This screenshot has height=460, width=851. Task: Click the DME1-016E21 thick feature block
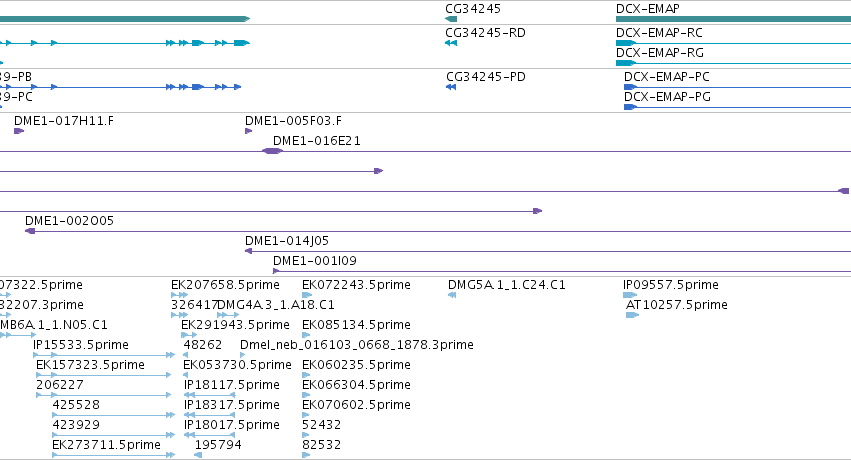tap(272, 151)
